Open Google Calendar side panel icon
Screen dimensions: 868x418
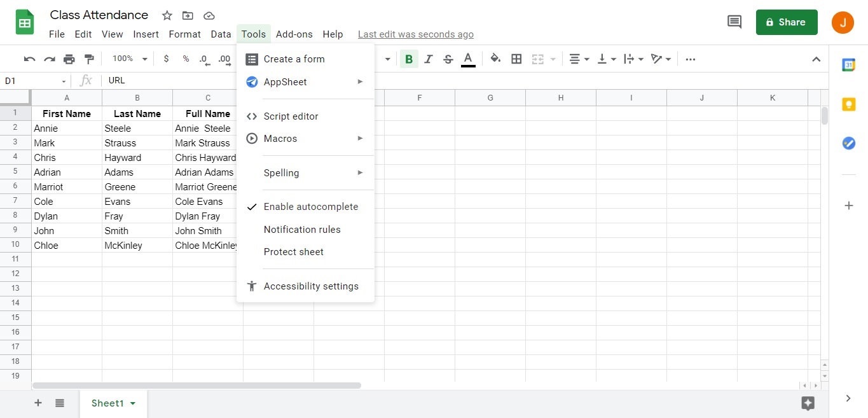pos(848,65)
